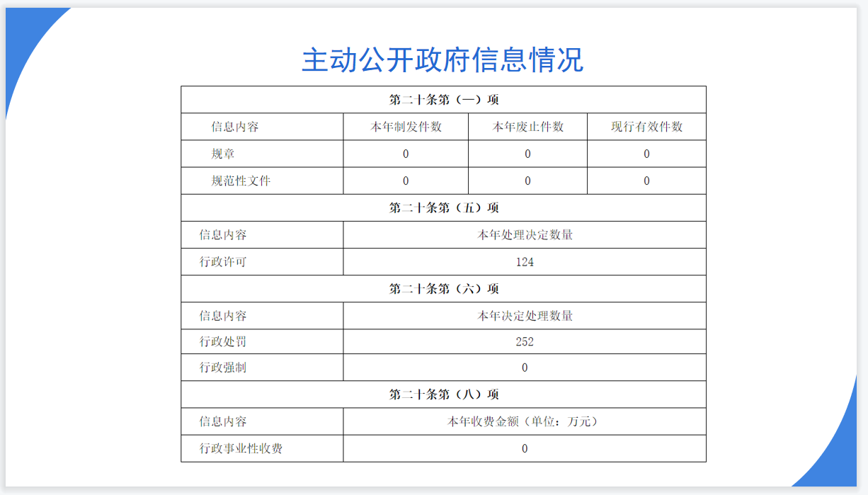Select the 行政事业性收费 row label

click(241, 448)
